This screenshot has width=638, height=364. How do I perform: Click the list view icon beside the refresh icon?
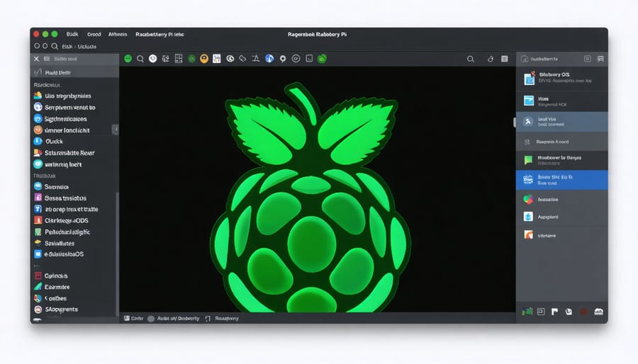(x=505, y=59)
